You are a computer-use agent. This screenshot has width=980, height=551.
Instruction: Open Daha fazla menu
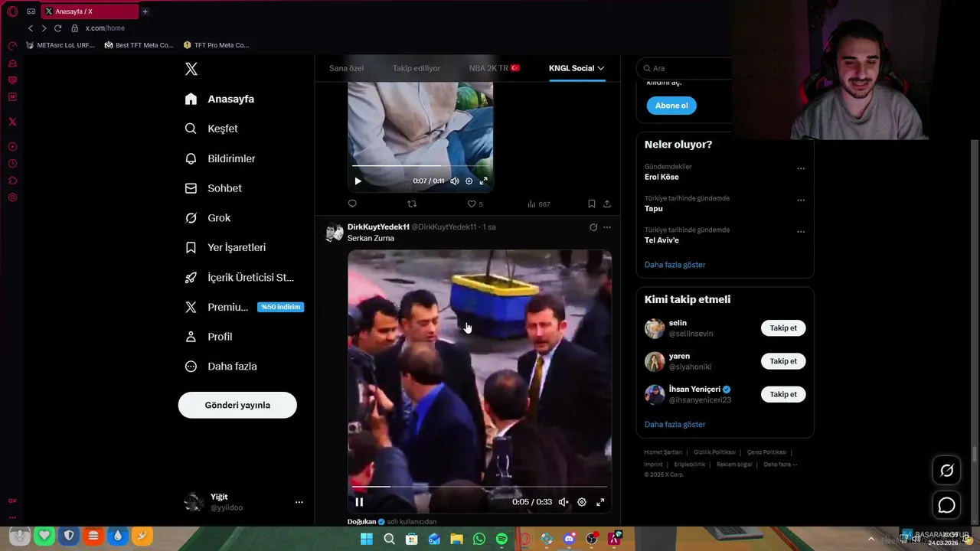point(220,367)
